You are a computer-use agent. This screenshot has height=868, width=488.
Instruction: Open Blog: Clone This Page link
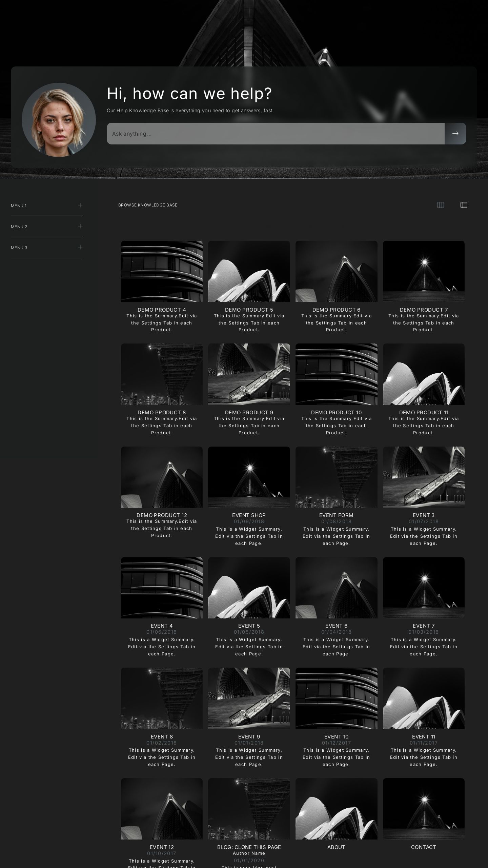click(249, 847)
